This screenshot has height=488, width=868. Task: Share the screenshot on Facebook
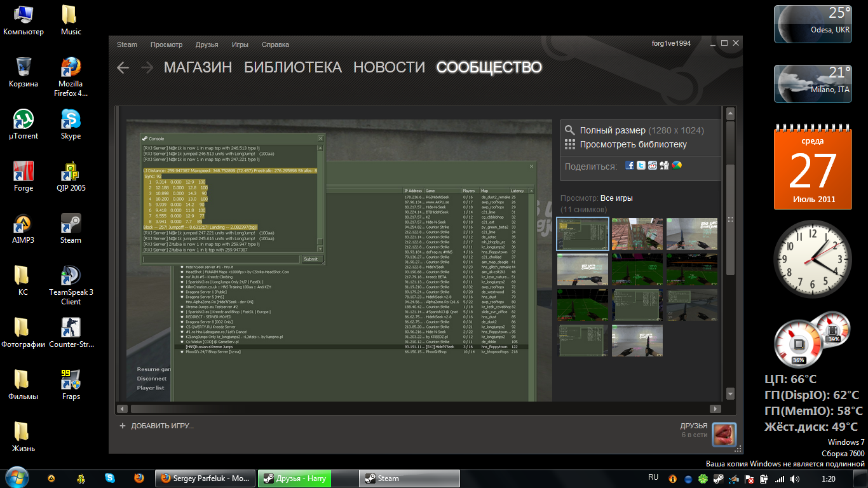click(630, 165)
